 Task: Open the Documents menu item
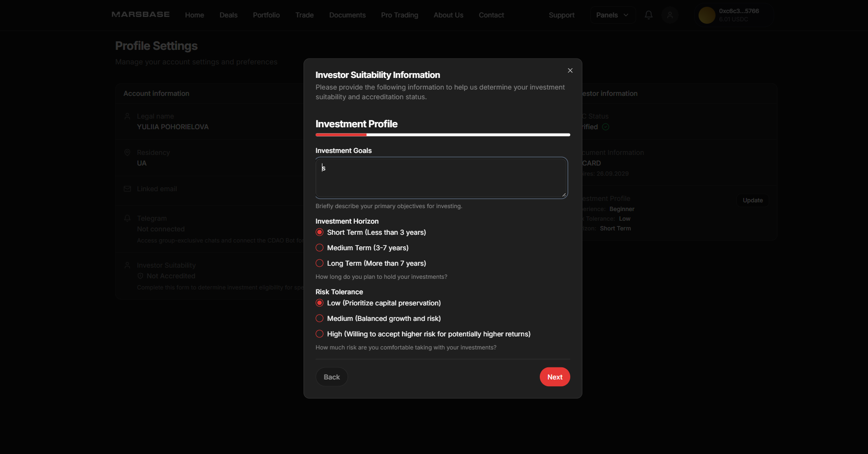tap(347, 15)
